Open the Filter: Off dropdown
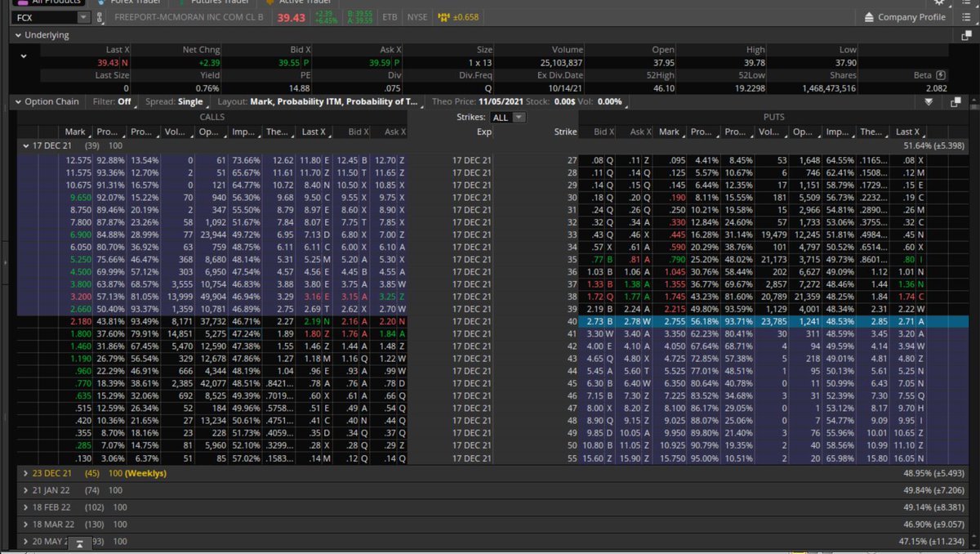The width and height of the screenshot is (980, 554). [112, 101]
